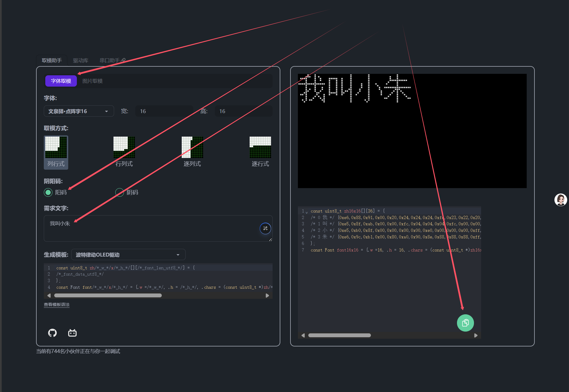Viewport: 569px width, 392px height.
Task: Click output line with comment '2 小'
Action: [x=396, y=230]
